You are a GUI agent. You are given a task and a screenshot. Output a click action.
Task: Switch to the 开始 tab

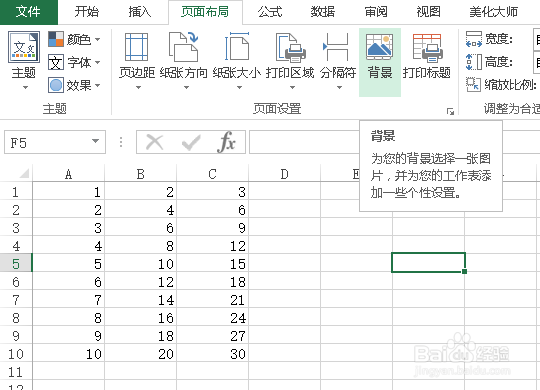click(x=87, y=12)
